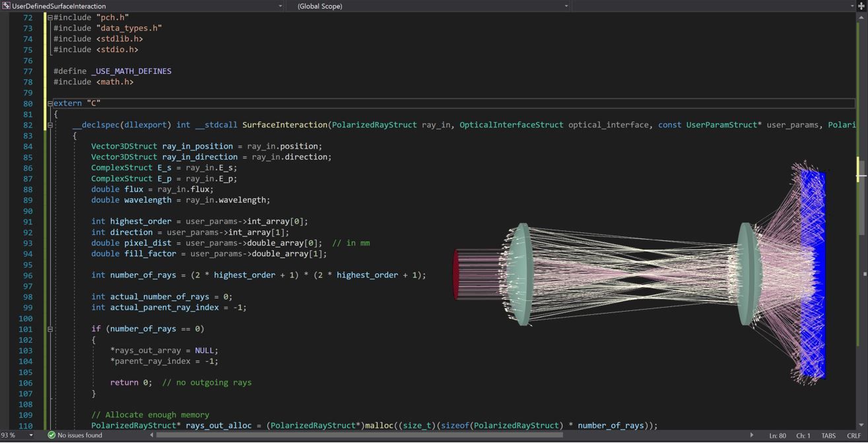Screen dimensions: 868x443
Task: Click the UserDefinedSurfaceInteraction project icon
Action: coord(6,6)
